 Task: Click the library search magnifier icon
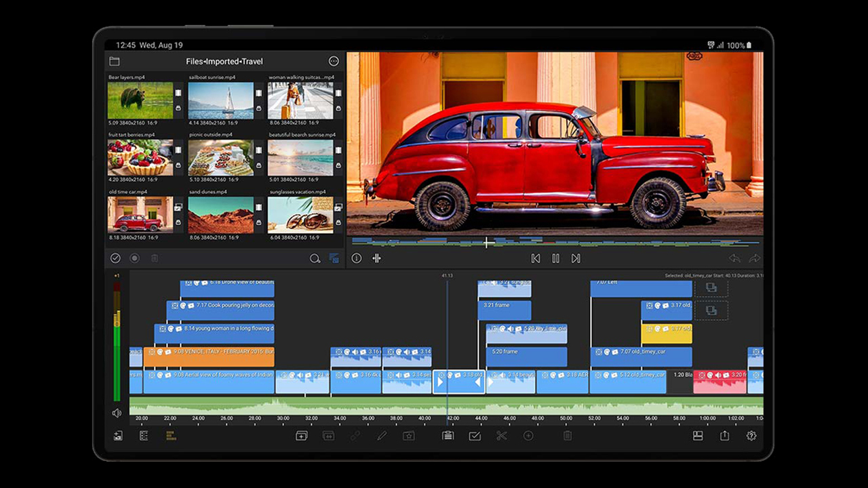point(315,258)
